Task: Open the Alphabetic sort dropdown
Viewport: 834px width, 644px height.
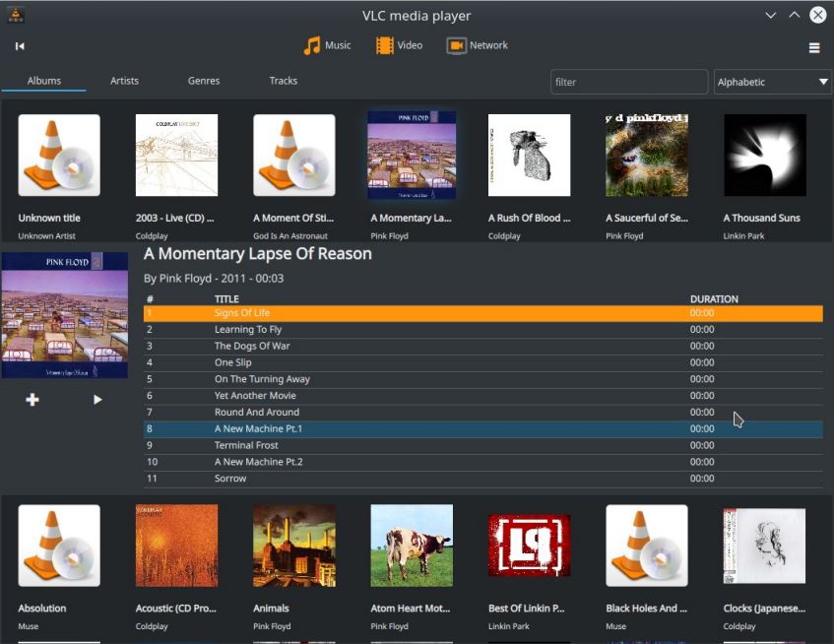Action: [x=772, y=82]
